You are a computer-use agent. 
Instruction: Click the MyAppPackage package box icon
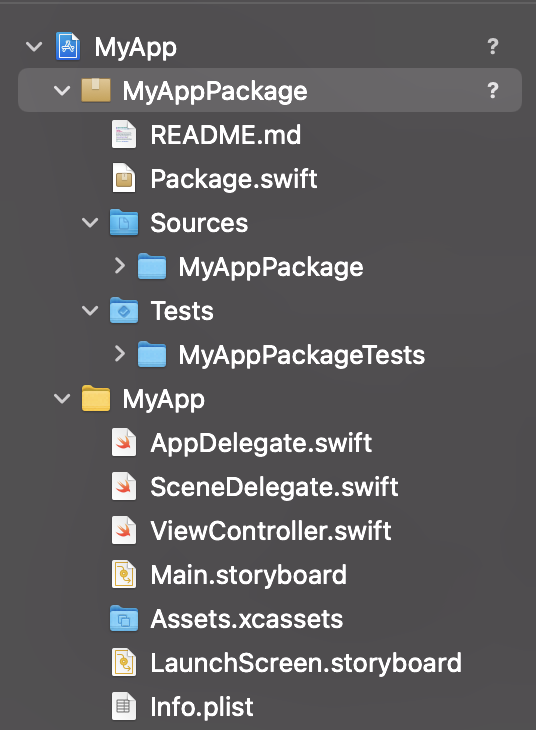pos(96,90)
